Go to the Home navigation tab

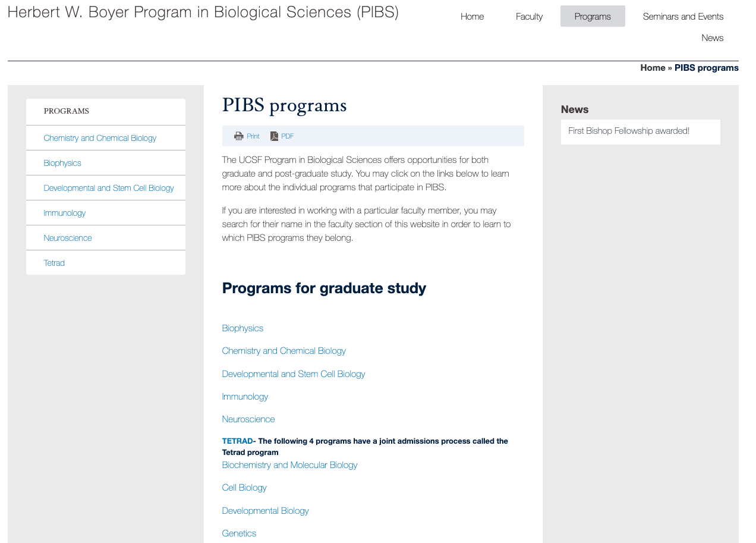(472, 17)
